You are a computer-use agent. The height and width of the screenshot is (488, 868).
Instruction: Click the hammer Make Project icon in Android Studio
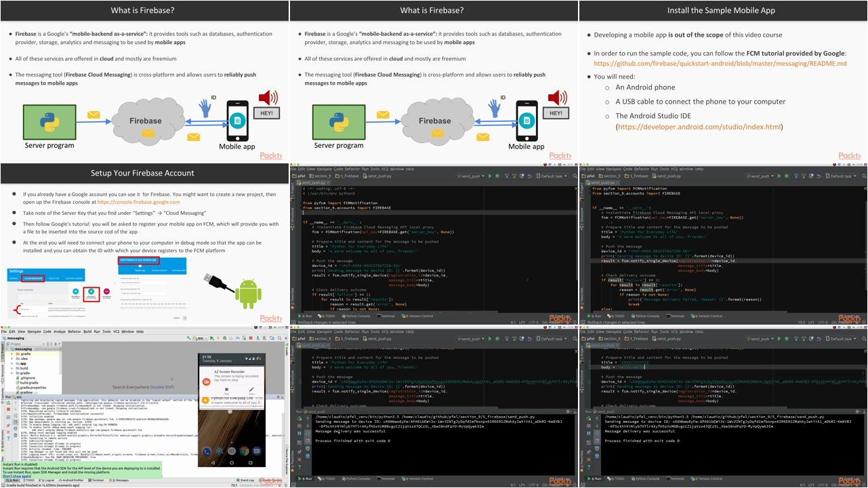click(x=188, y=338)
